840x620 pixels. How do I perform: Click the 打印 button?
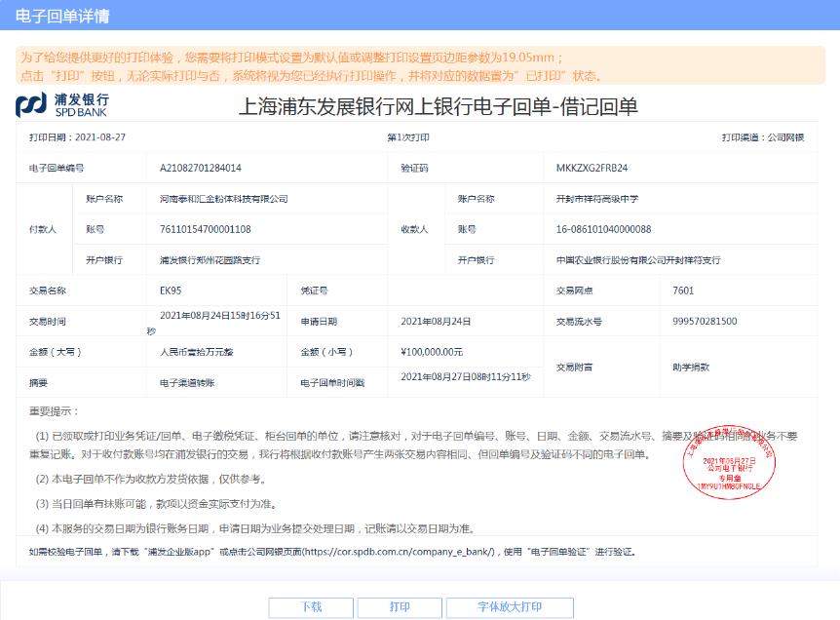coord(400,607)
